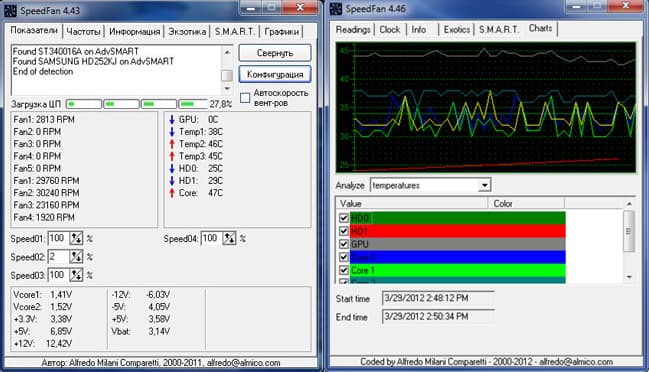Click the blue arrow icon next to HD0
The height and width of the screenshot is (372, 649).
click(172, 168)
